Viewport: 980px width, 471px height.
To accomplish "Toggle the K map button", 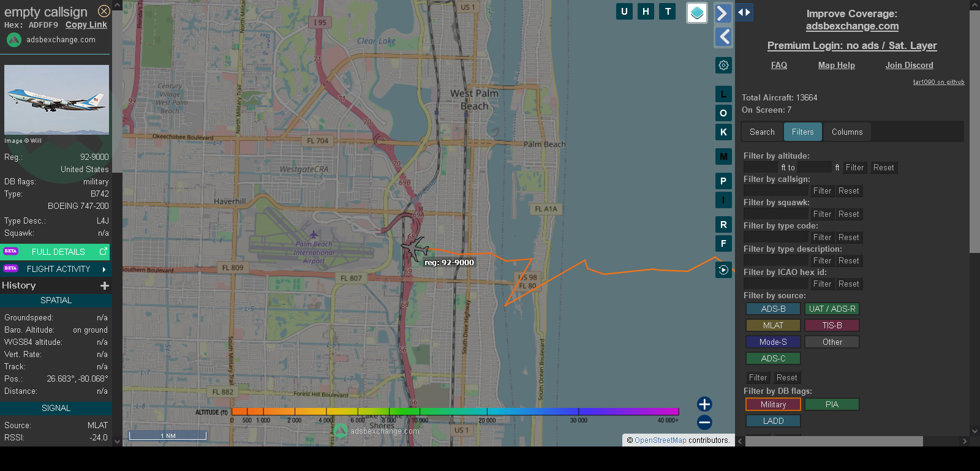I will (x=723, y=132).
